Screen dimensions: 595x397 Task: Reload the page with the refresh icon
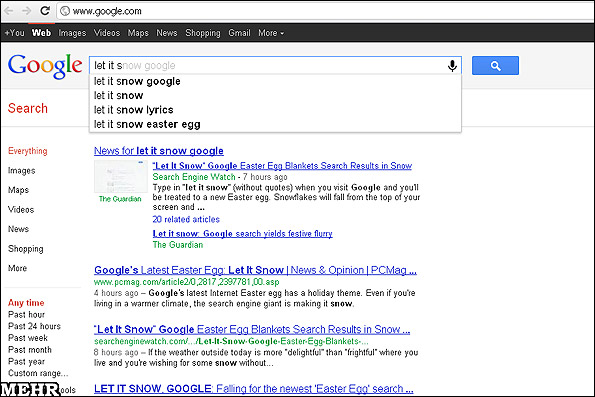coord(45,11)
